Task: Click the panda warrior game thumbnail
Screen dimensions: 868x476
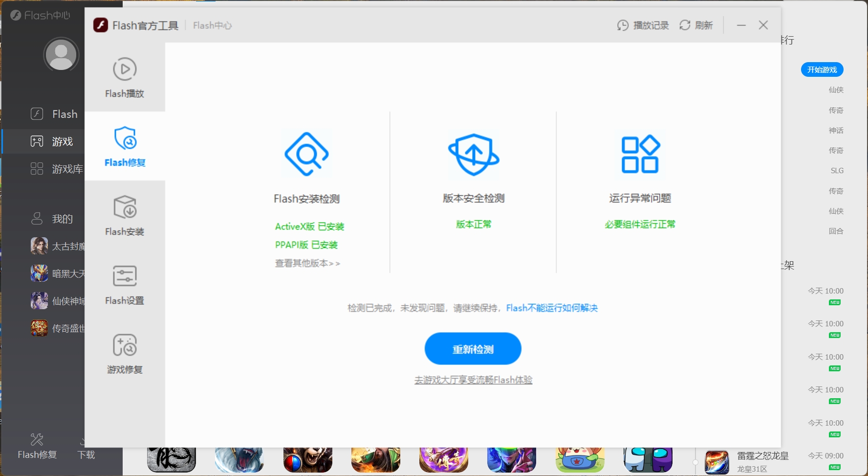Action: (x=307, y=460)
